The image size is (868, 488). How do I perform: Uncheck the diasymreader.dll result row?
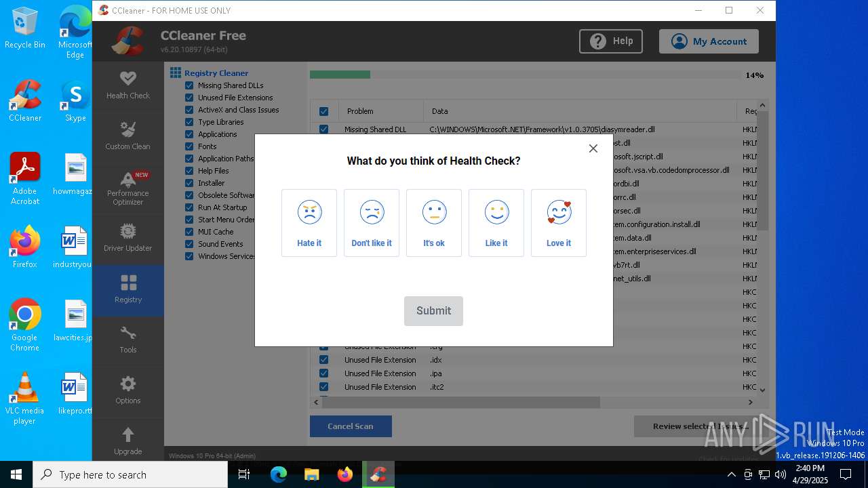[x=323, y=129]
